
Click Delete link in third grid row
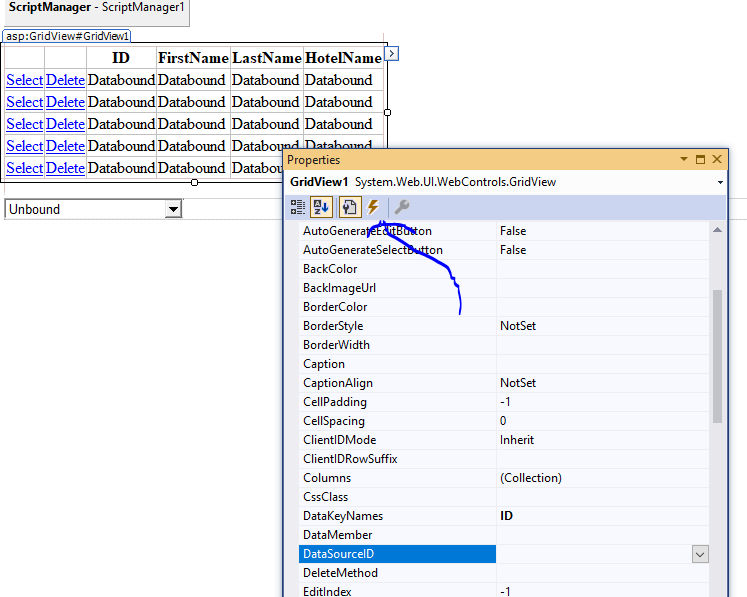tap(65, 124)
